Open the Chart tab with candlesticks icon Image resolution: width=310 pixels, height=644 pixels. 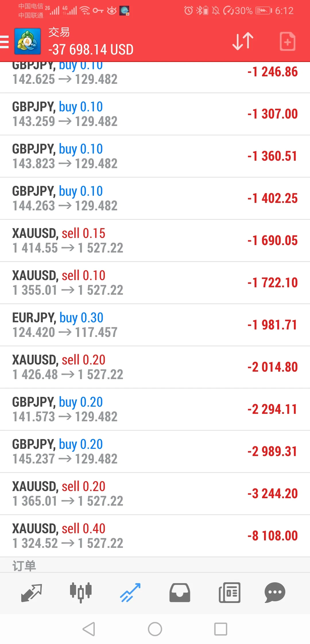pos(81,593)
